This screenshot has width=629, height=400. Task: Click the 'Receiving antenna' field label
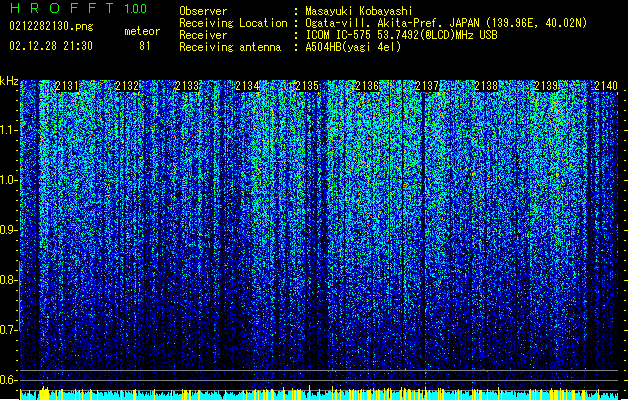[x=230, y=47]
